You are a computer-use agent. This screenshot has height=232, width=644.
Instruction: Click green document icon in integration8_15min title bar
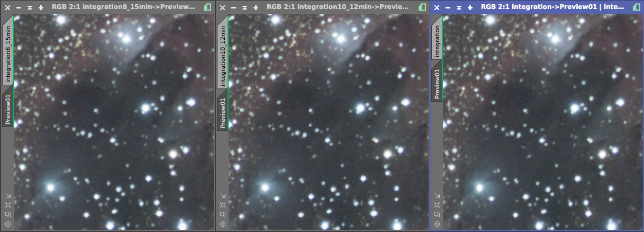[207, 7]
